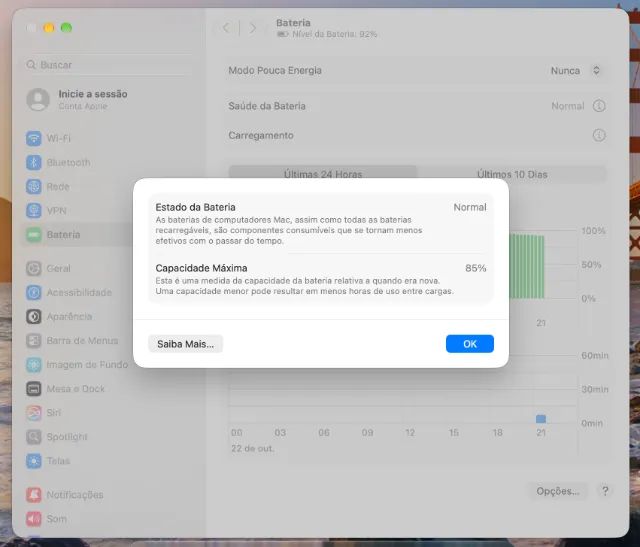Open the Siri icon in sidebar
This screenshot has width=640, height=547.
[x=33, y=413]
